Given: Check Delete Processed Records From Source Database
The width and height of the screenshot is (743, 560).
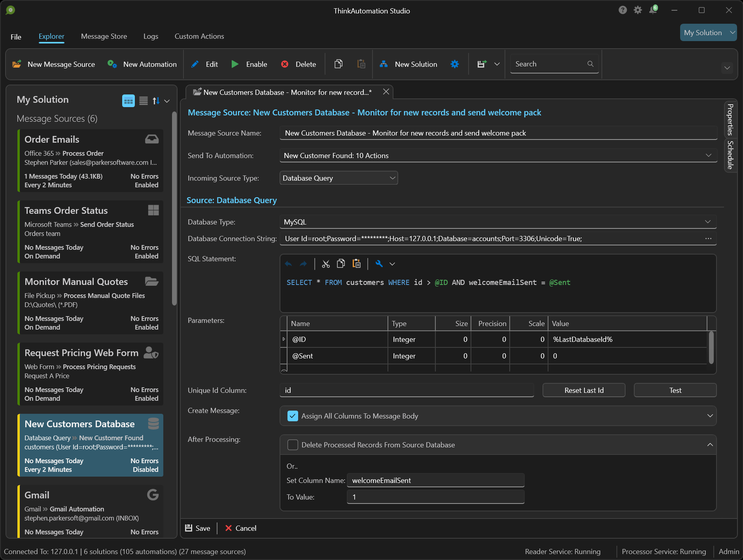Looking at the screenshot, I should 293,445.
